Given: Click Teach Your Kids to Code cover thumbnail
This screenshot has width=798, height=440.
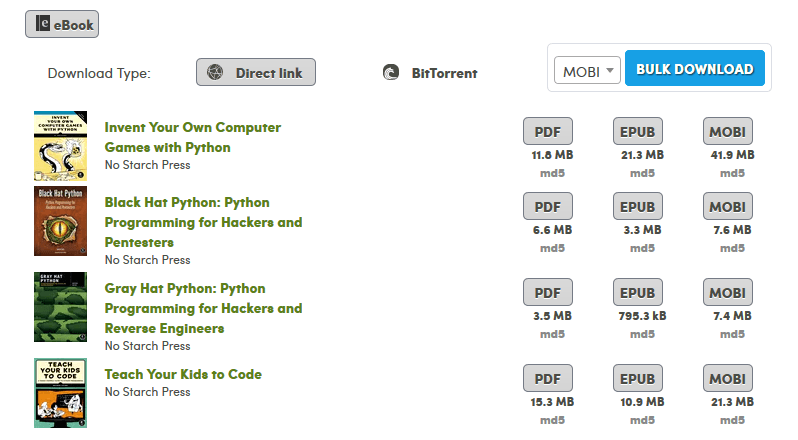Looking at the screenshot, I should point(61,393).
